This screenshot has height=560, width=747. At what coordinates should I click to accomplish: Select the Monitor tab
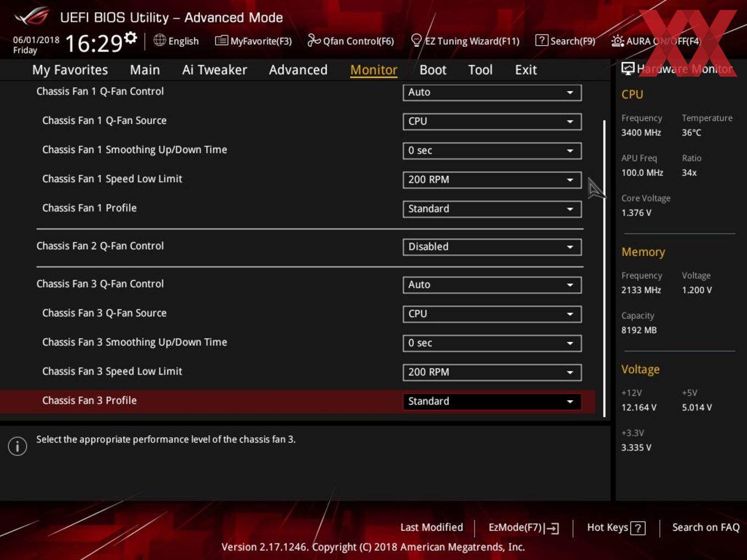pos(374,70)
